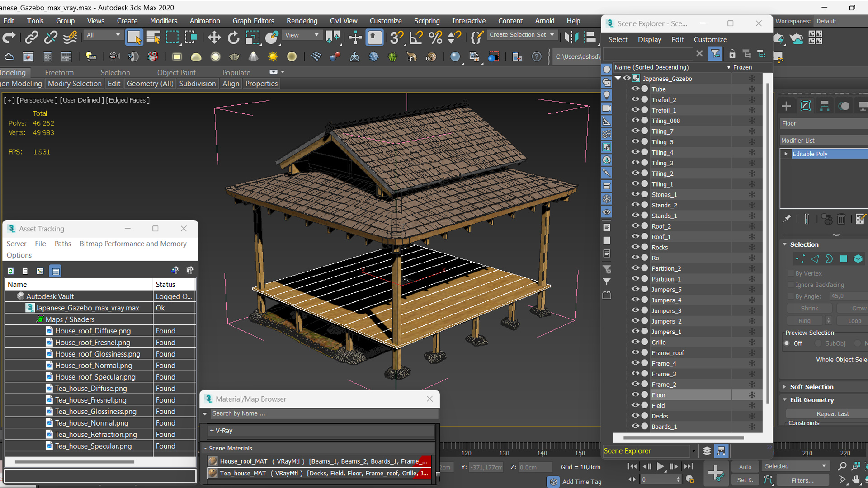This screenshot has height=488, width=868.
Task: Hide the Floor object in Scene Explorer
Action: (x=635, y=395)
